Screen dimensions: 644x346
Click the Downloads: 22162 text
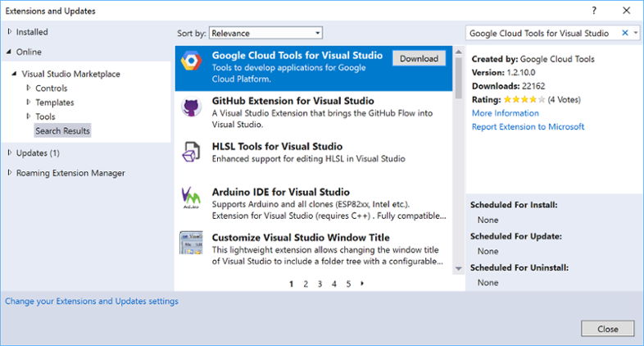(x=509, y=86)
